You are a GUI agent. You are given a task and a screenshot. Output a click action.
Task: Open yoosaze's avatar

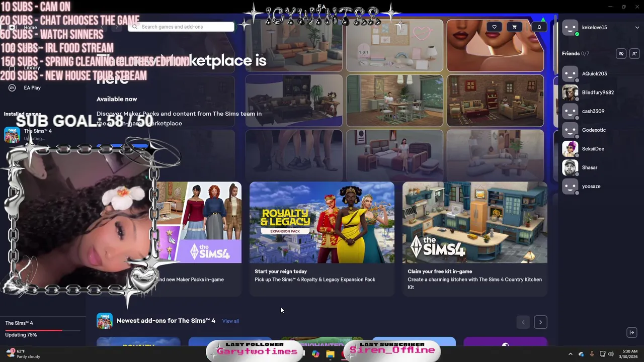pos(570,187)
